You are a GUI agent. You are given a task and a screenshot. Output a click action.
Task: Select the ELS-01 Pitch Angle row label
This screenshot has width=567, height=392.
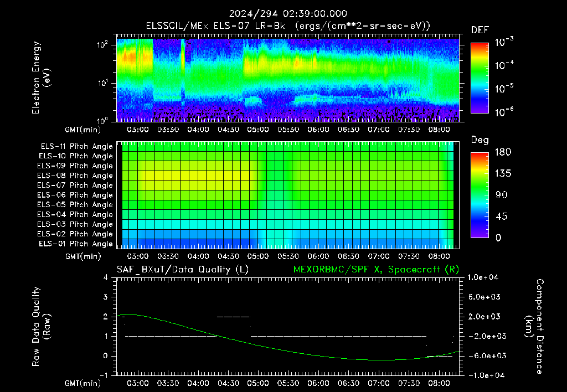click(x=76, y=244)
